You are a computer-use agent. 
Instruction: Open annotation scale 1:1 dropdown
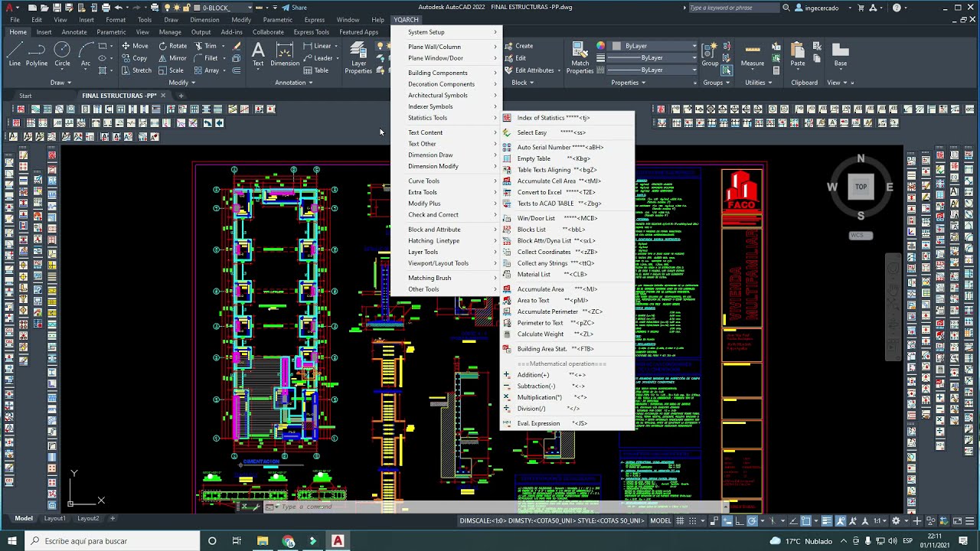pos(880,520)
